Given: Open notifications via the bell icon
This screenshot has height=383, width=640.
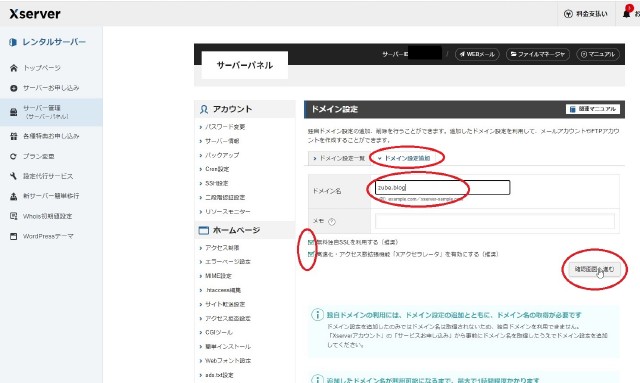Looking at the screenshot, I should (x=627, y=13).
